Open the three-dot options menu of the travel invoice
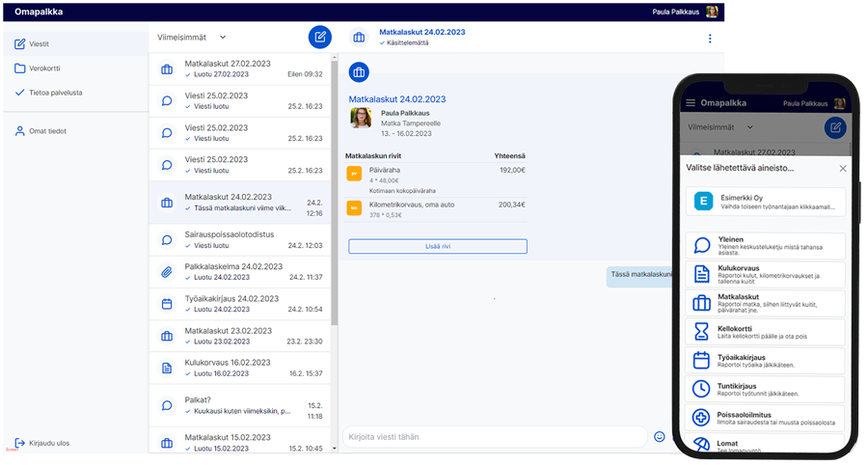868x465 pixels. (x=710, y=39)
